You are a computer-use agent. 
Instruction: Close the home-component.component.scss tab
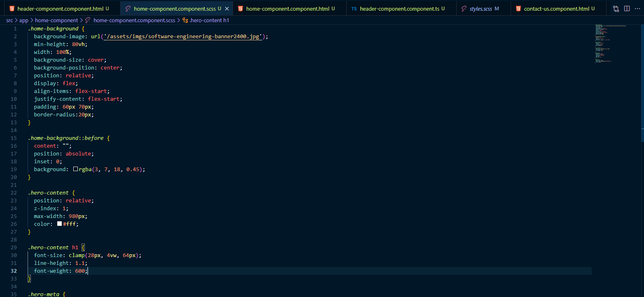pos(227,9)
